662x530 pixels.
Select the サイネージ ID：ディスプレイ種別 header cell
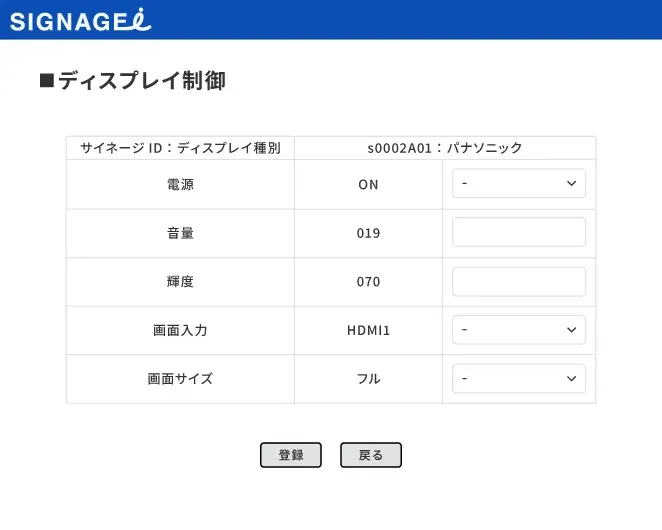click(x=180, y=148)
